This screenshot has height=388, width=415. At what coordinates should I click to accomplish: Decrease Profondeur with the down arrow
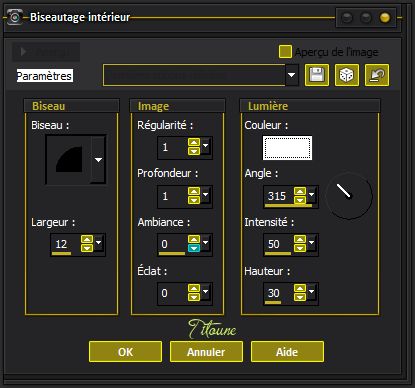(194, 200)
